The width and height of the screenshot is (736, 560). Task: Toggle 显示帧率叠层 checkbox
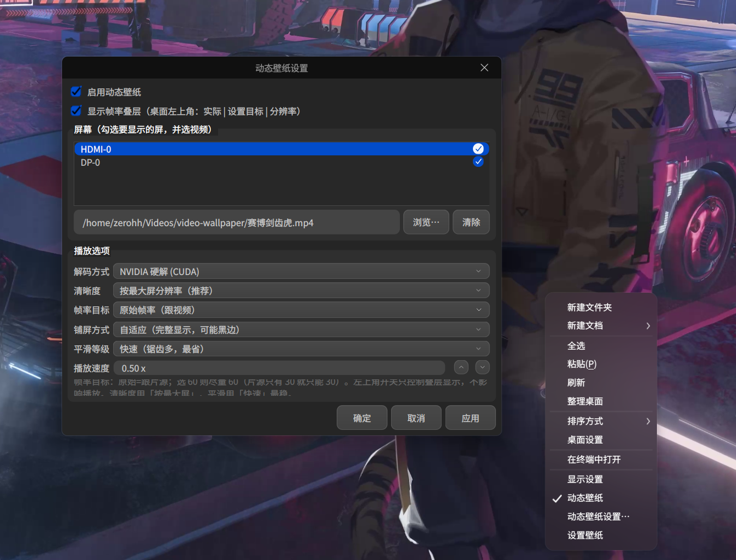[x=76, y=111]
